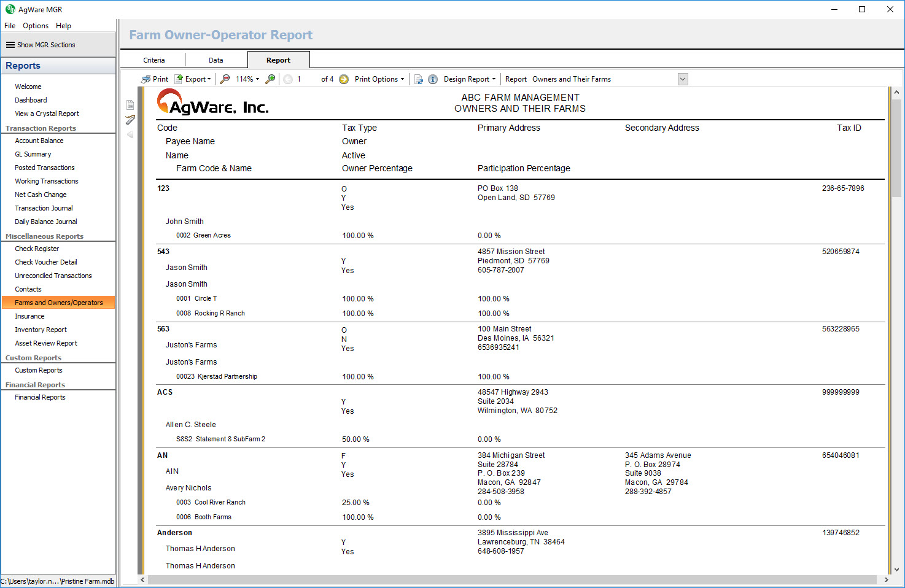Viewport: 905px width, 588px height.
Task: Click the page icon in left margin
Action: point(130,105)
